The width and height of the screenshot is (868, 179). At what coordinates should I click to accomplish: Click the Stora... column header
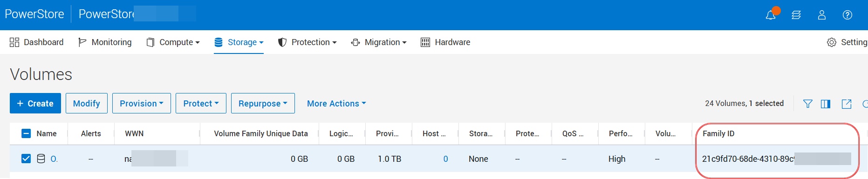pos(481,133)
